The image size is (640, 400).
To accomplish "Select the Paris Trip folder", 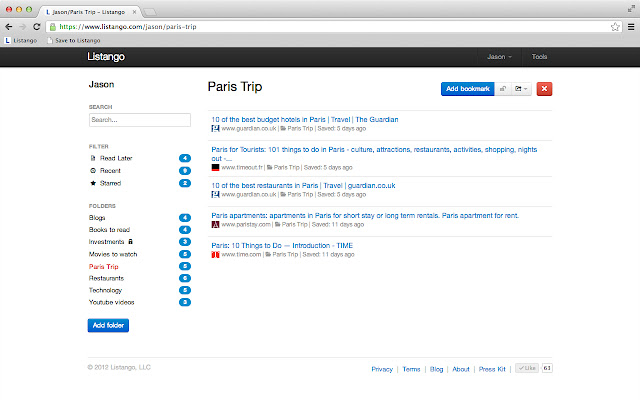I will point(104,267).
